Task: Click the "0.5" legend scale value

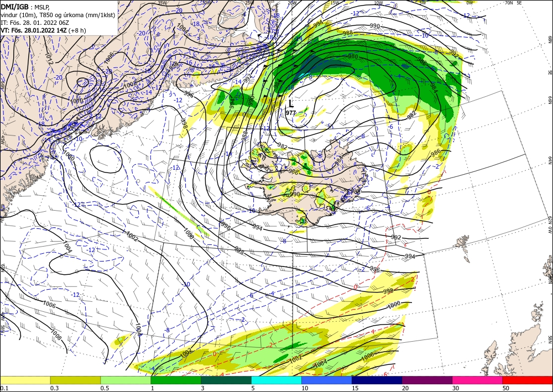Action: 105,388
